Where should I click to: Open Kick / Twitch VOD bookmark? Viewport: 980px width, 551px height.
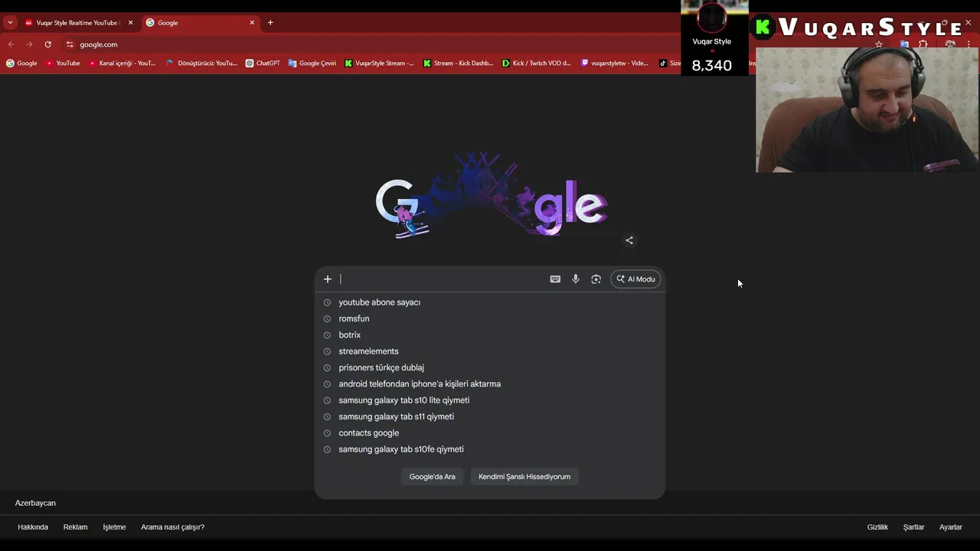(537, 64)
